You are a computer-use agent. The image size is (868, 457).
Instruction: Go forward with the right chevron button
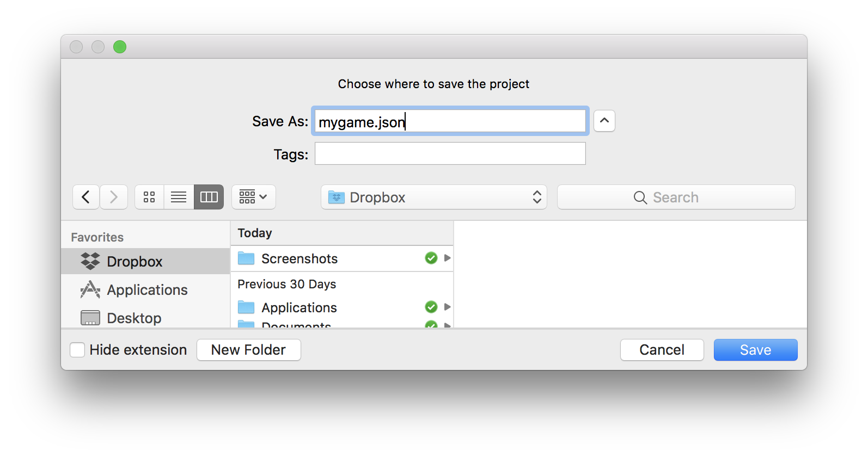(x=114, y=197)
